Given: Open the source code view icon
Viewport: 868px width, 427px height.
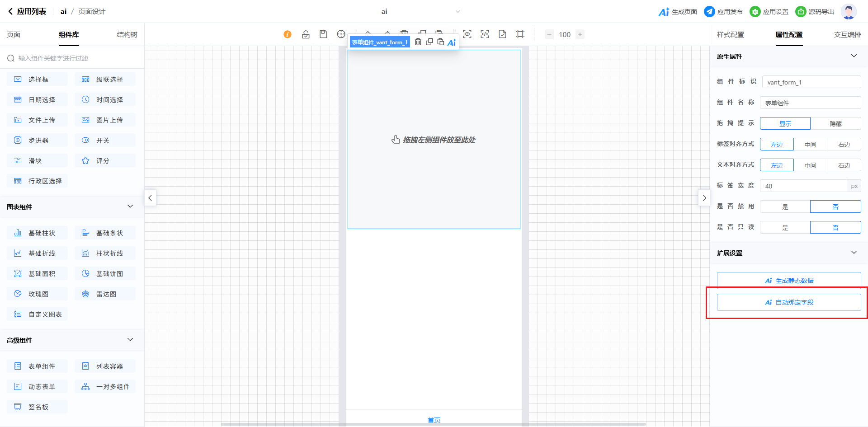Looking at the screenshot, I should [485, 34].
